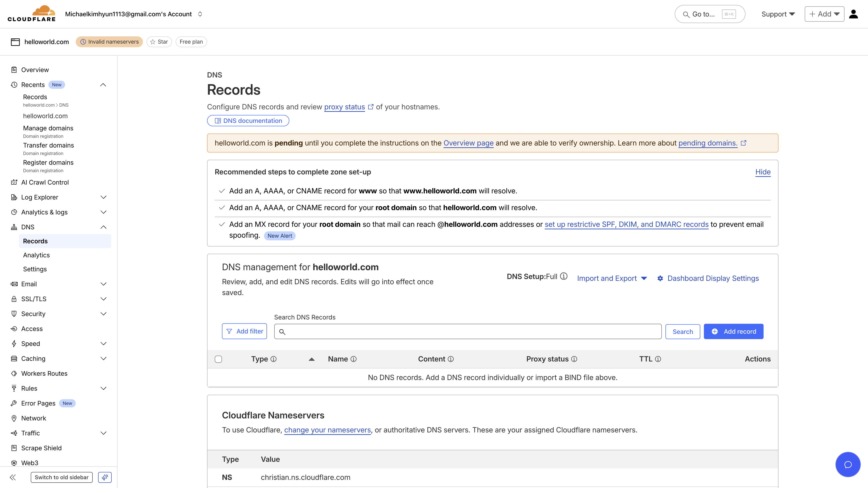Click the user profile icon
Image resolution: width=868 pixels, height=488 pixels.
coord(854,14)
